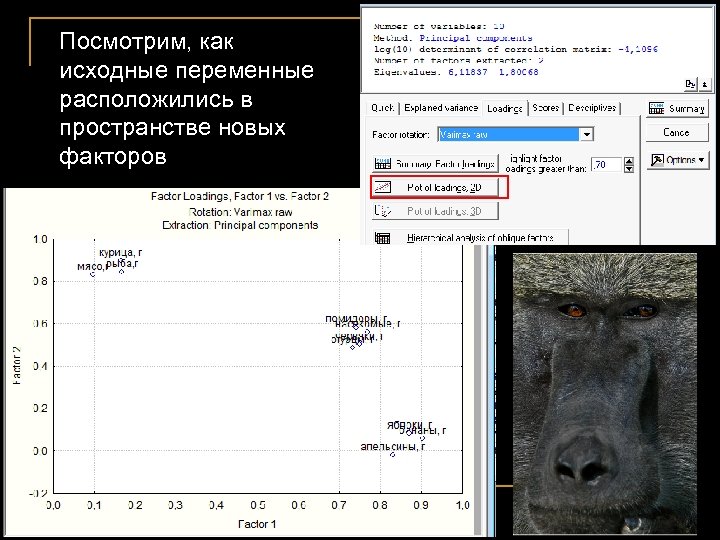This screenshot has width=720, height=540.
Task: Click the Cancel button
Action: pos(677,133)
